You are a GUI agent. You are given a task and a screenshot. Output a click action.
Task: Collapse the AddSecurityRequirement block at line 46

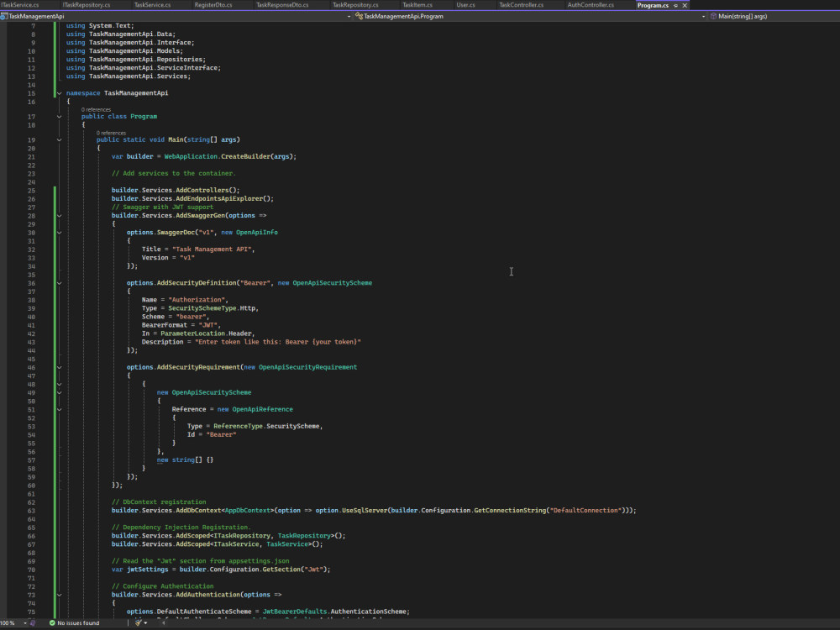(60, 368)
